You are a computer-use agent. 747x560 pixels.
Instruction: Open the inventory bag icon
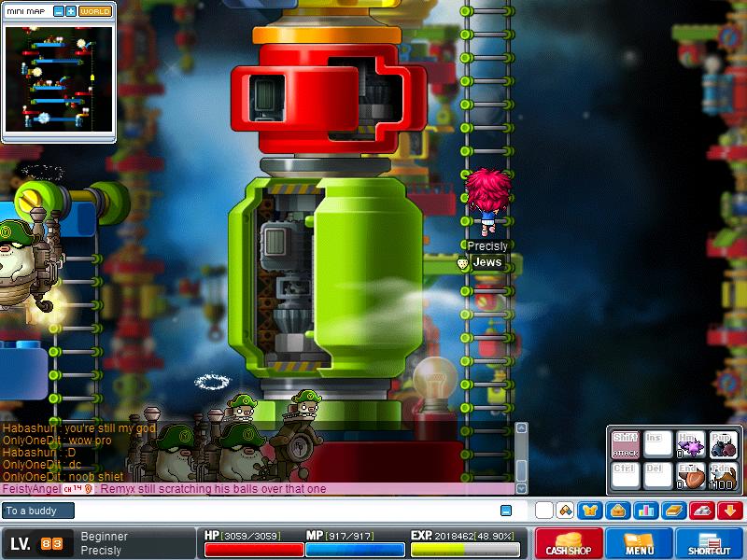coord(618,511)
